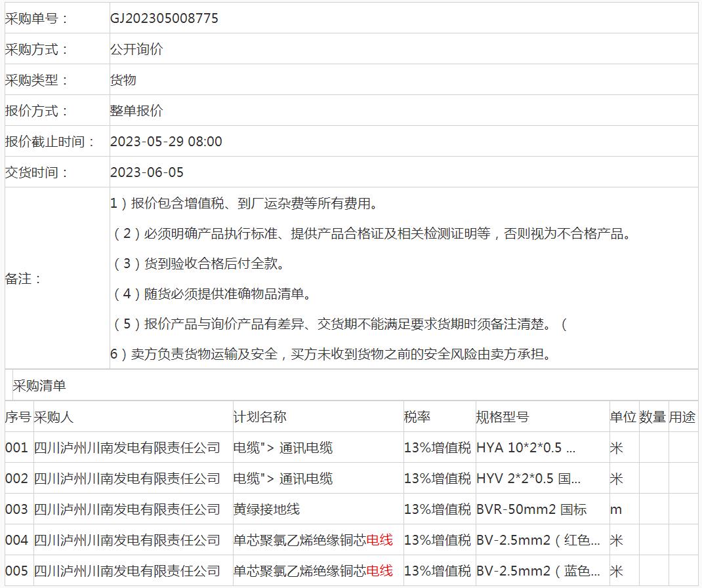Click 13%增值税 in row 005

[x=438, y=571]
